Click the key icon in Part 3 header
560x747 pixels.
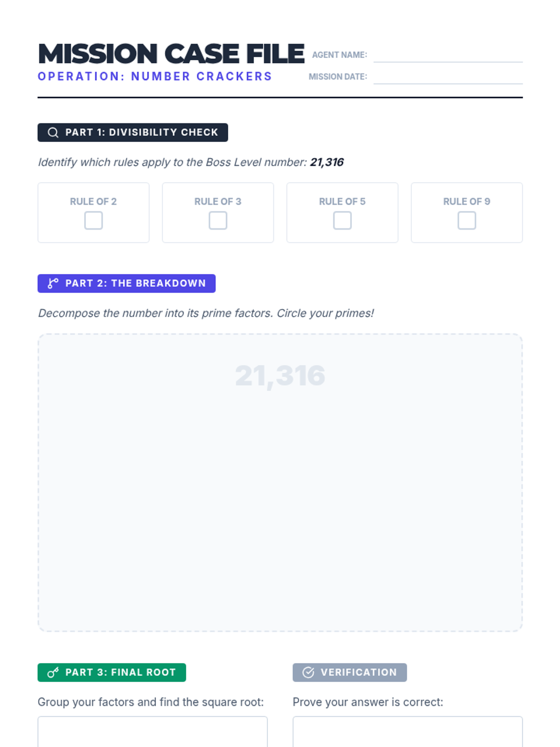[53, 672]
